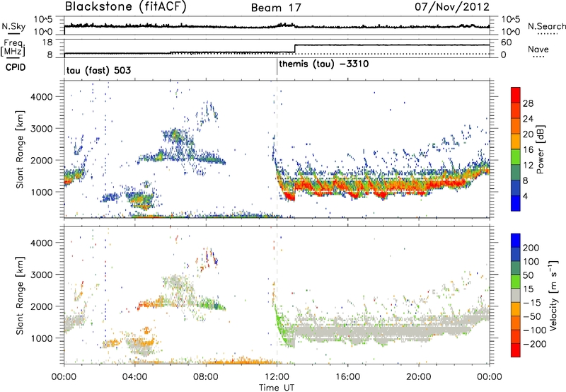Click the gray segment of velocity colorbar
This screenshot has width=566, height=392.
pos(516,295)
